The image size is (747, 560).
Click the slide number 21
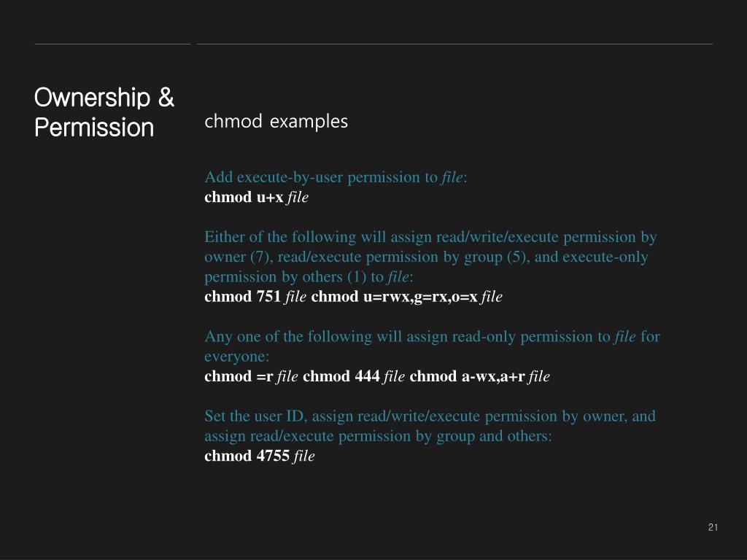click(713, 527)
